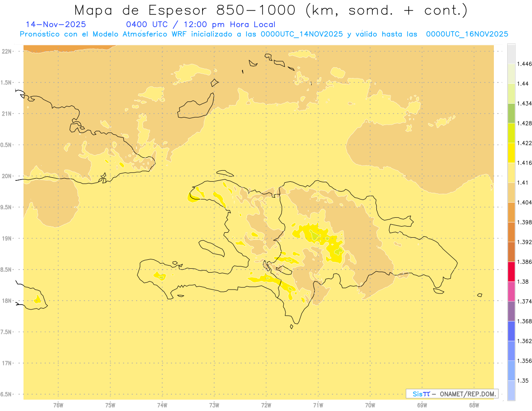Select the legend value 1.386
This screenshot has width=532, height=411.
[x=524, y=262]
